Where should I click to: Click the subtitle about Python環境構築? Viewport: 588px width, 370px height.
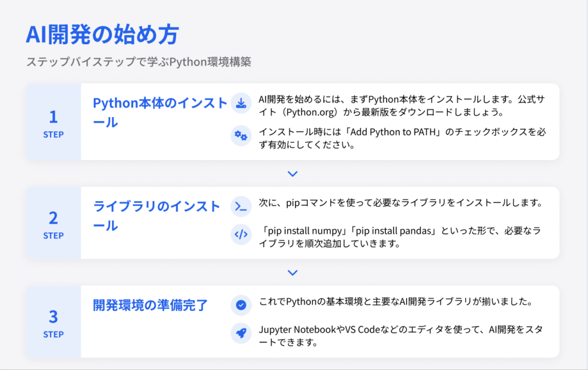tap(138, 62)
